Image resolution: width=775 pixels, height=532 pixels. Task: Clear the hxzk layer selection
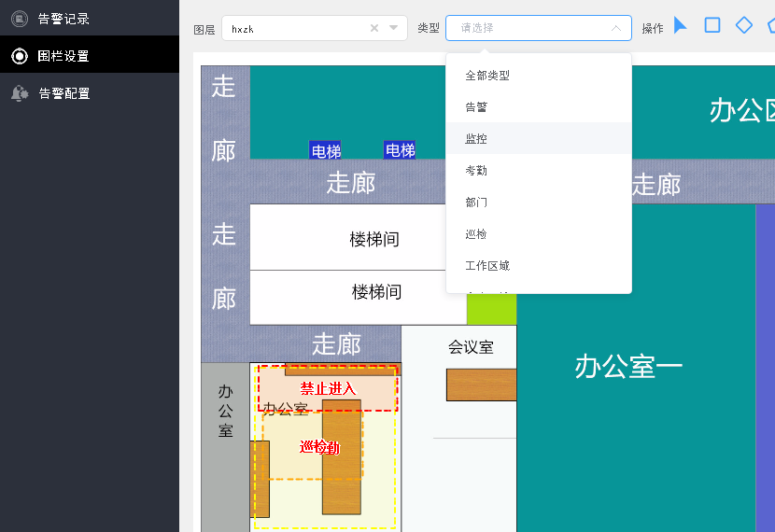tap(374, 28)
